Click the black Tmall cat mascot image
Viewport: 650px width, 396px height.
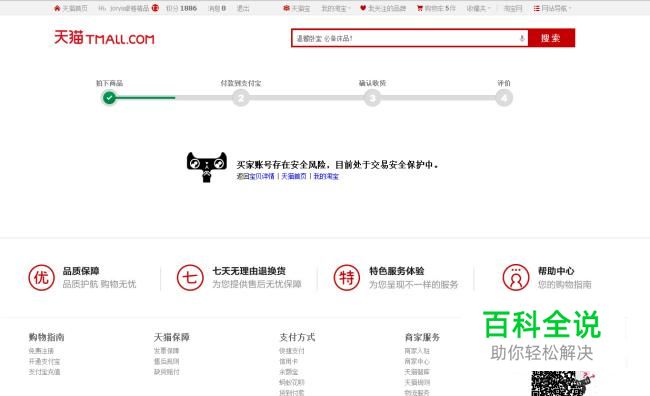pyautogui.click(x=206, y=167)
